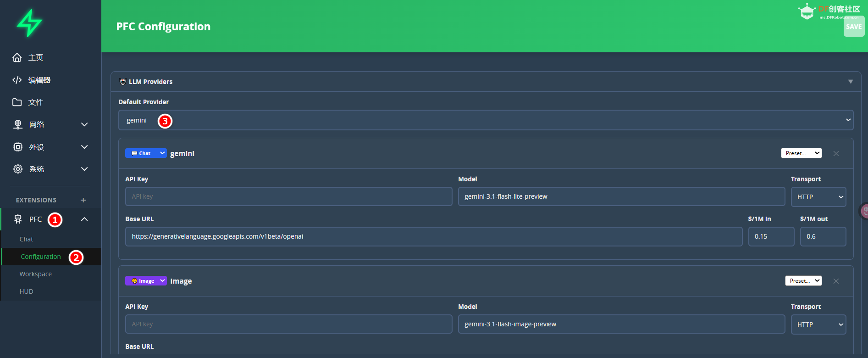Collapse the LLM Providers section
The image size is (868, 358).
[850, 82]
